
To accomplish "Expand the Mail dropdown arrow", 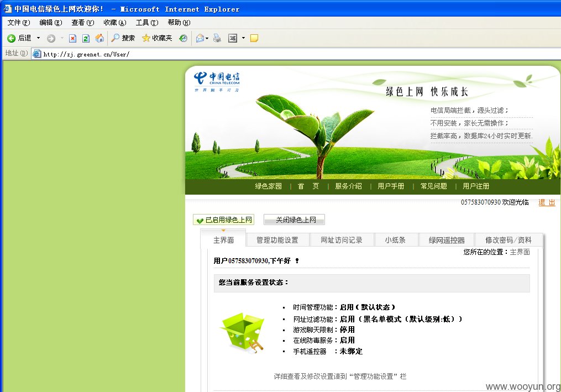I will tap(207, 38).
